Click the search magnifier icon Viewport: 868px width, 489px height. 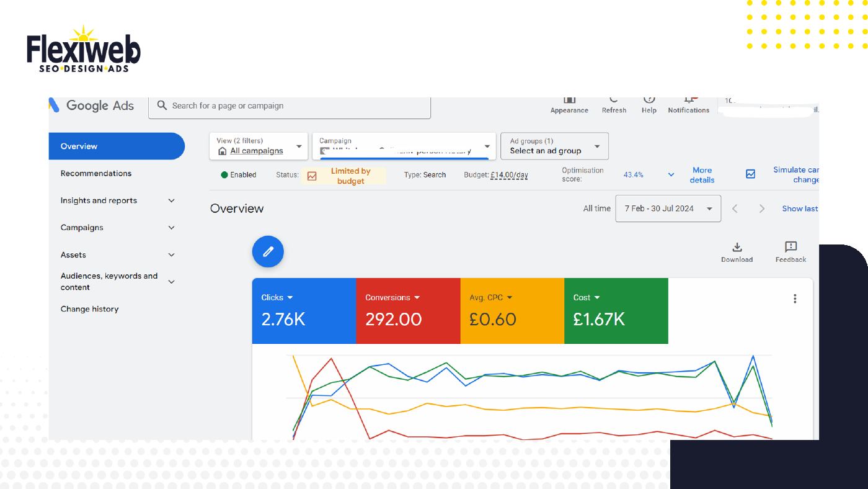coord(162,105)
